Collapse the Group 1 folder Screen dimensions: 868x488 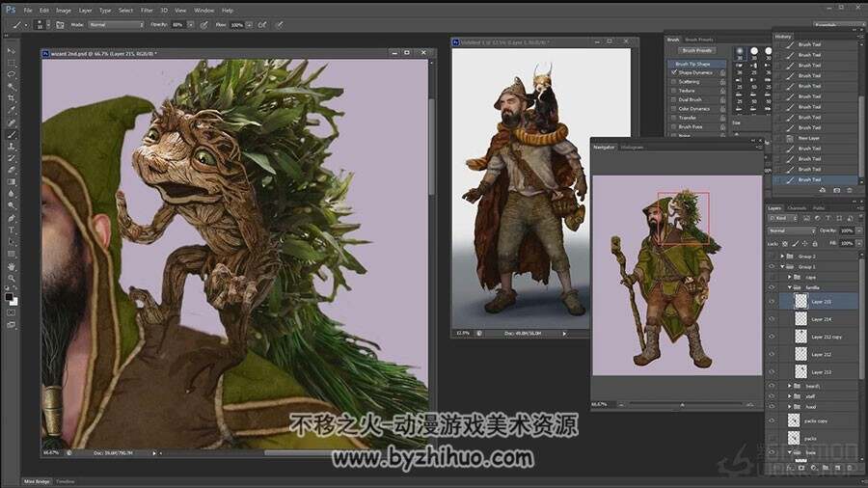coord(782,267)
